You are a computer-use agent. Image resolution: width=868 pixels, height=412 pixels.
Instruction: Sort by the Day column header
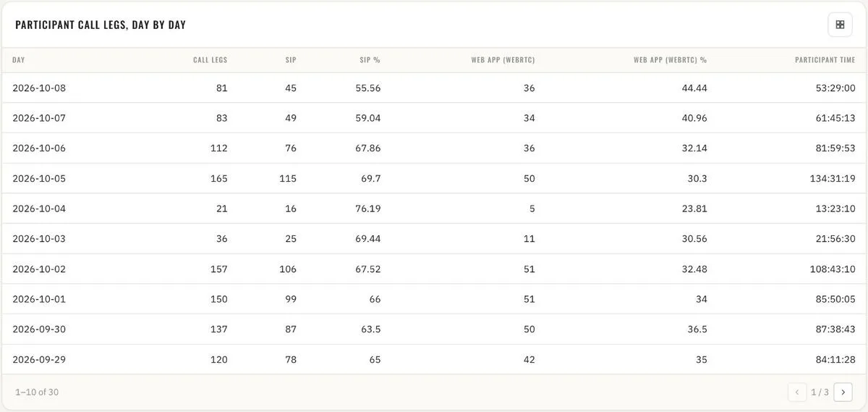coord(19,60)
